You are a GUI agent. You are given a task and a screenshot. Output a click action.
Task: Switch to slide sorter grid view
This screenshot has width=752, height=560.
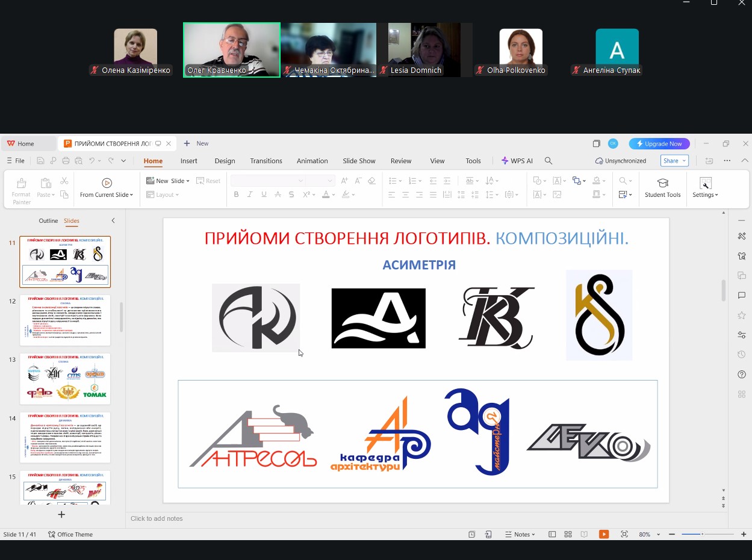coord(568,534)
